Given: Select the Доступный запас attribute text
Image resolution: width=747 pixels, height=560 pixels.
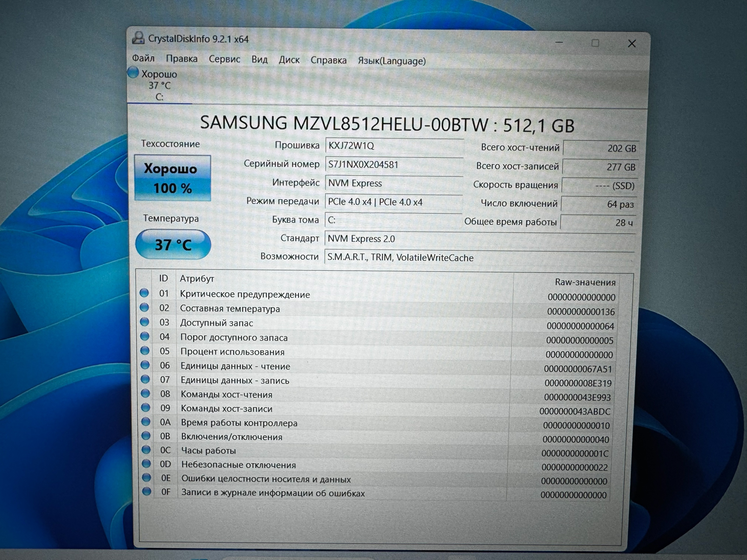Looking at the screenshot, I should point(217,323).
